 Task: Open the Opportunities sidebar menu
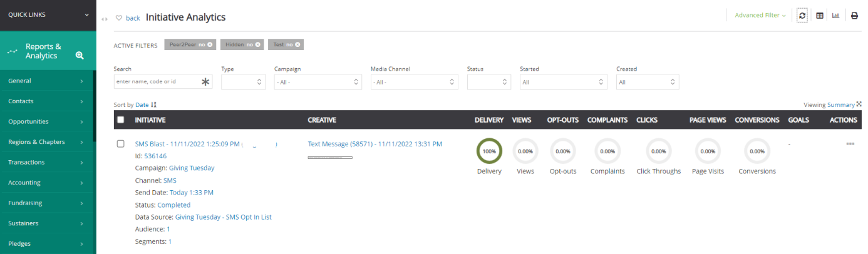[46, 121]
